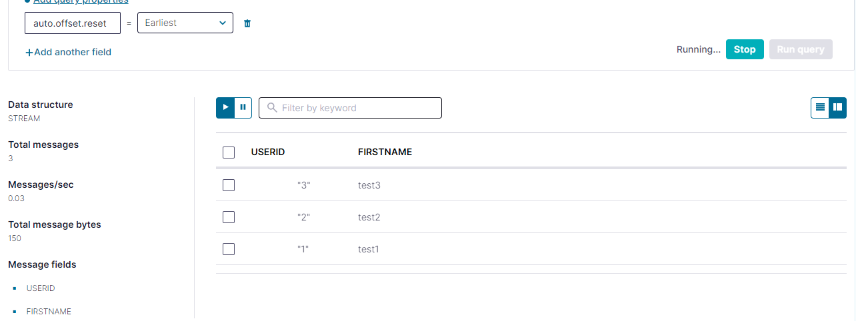Pause the streaming query results
This screenshot has height=321, width=868.
coord(243,107)
